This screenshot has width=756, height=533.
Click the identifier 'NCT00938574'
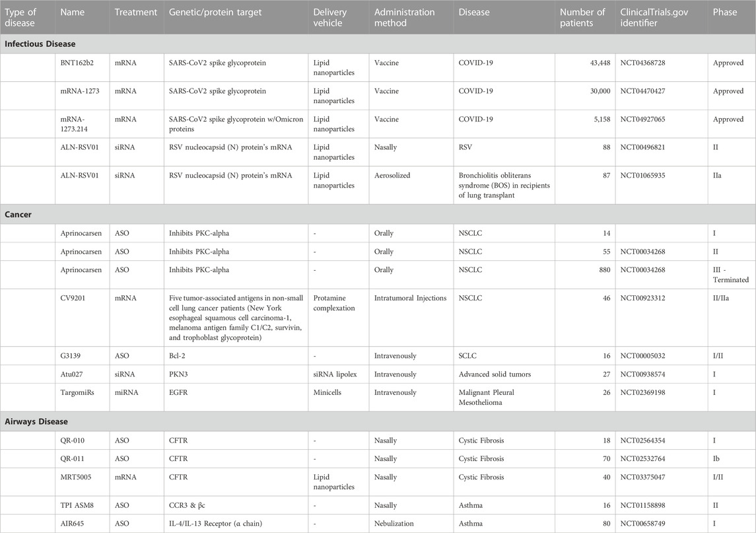point(642,374)
